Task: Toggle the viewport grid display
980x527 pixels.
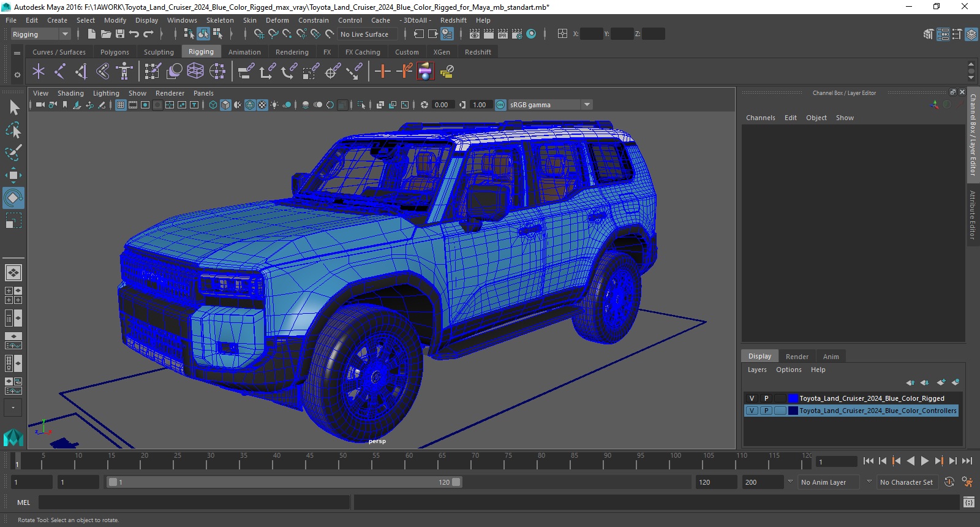Action: [x=121, y=105]
